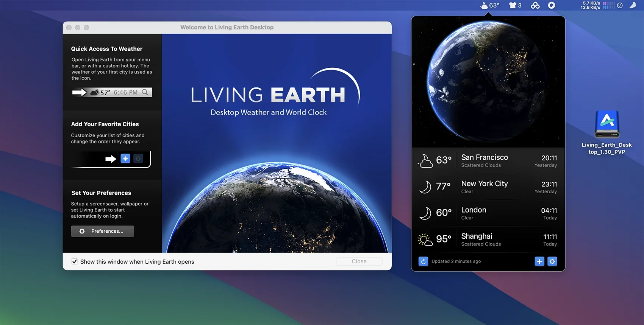Viewport: 644px width, 325px height.
Task: Open Living Earth weather menu bar item
Action: click(x=490, y=5)
